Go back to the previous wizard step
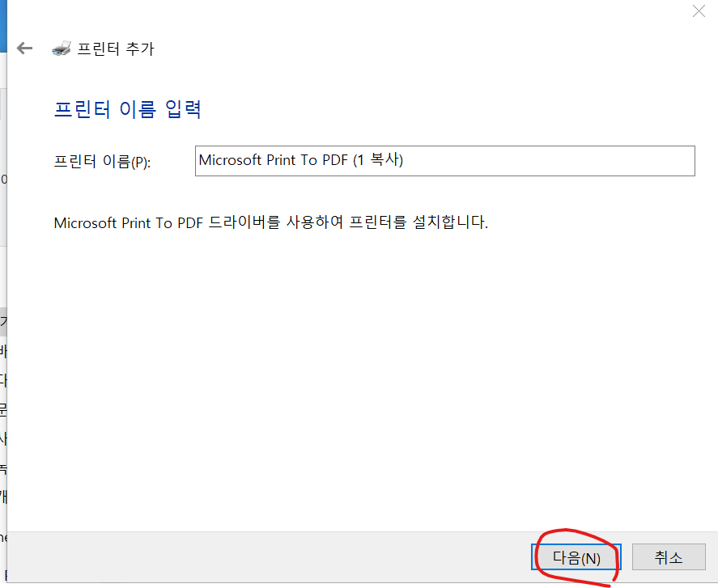The height and width of the screenshot is (588, 718). pyautogui.click(x=24, y=49)
